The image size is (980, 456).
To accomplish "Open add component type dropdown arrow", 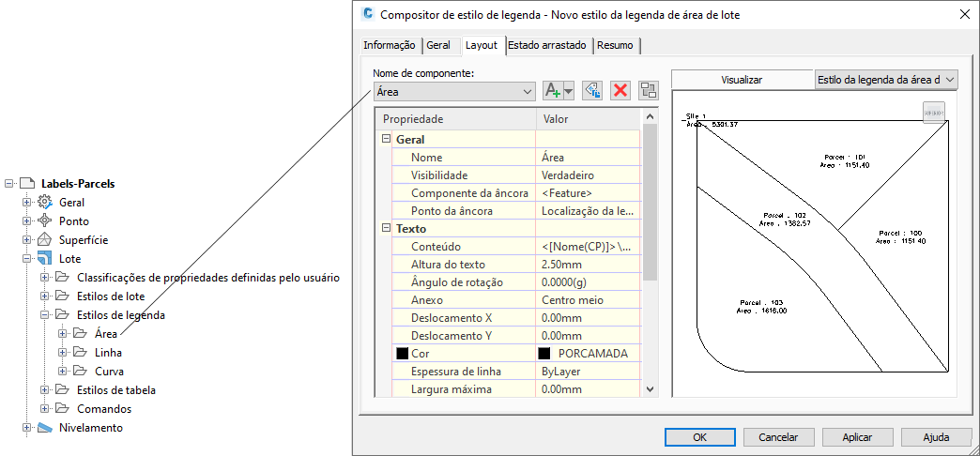I will pyautogui.click(x=568, y=91).
